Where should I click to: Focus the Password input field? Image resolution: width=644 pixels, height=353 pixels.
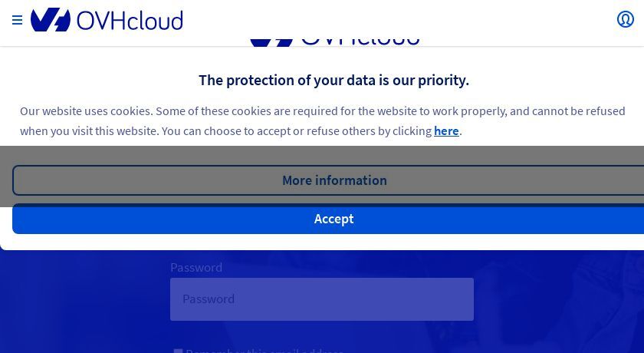coord(321,299)
